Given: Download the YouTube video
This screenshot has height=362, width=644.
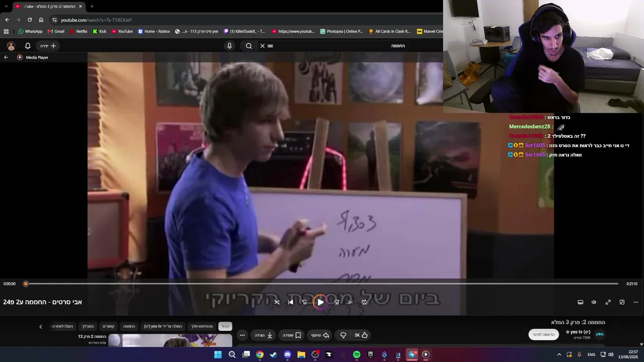Looking at the screenshot, I should (x=264, y=335).
